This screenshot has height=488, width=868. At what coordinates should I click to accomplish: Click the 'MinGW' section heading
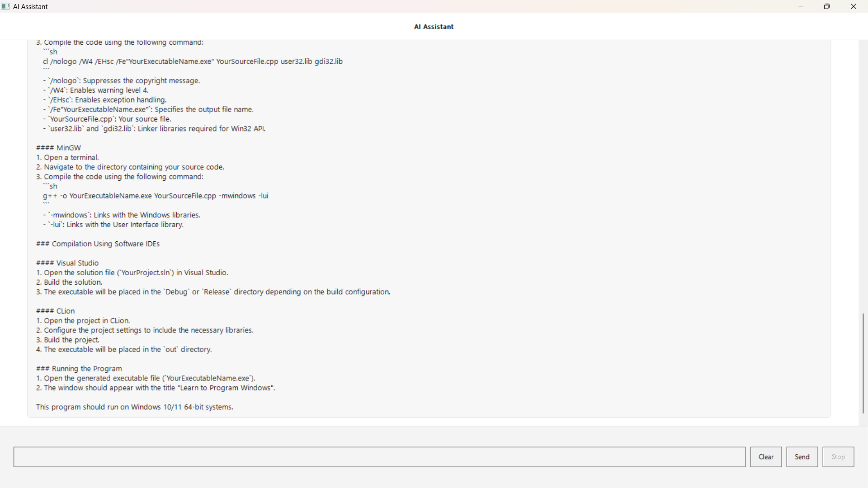(58, 147)
